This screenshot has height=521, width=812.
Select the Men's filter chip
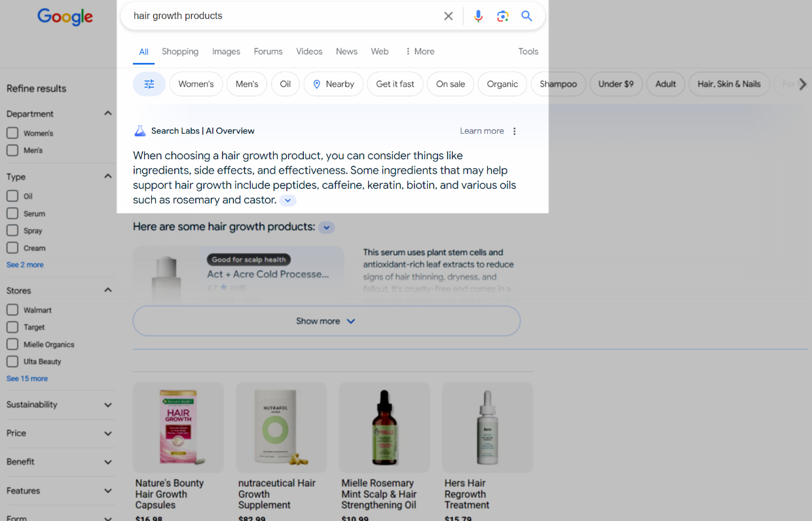click(247, 84)
